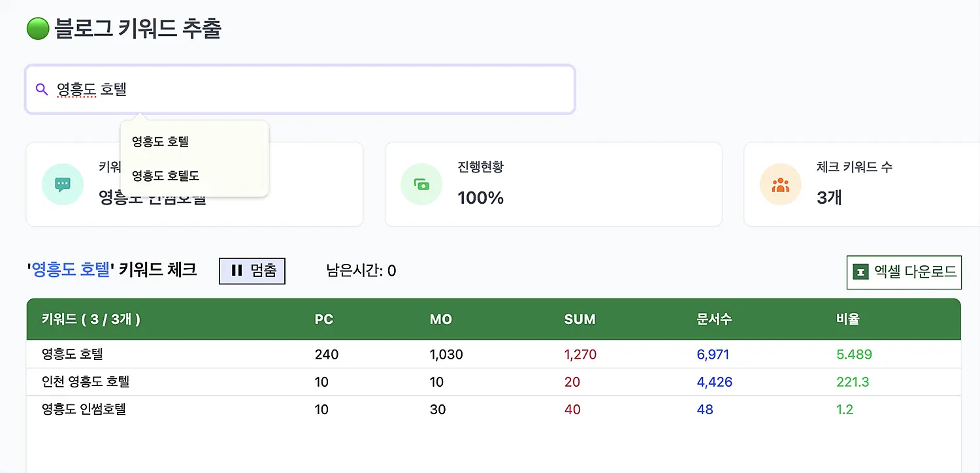Sort by the 비율 column header

click(847, 319)
